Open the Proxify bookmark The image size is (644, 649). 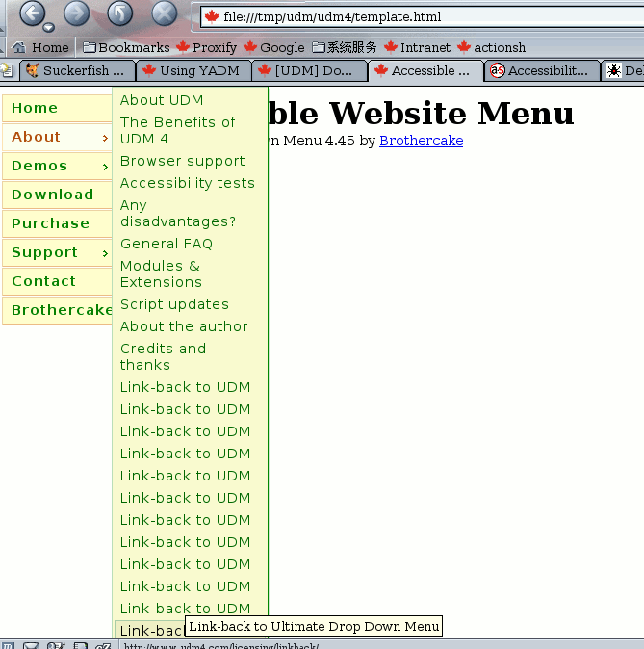click(205, 47)
